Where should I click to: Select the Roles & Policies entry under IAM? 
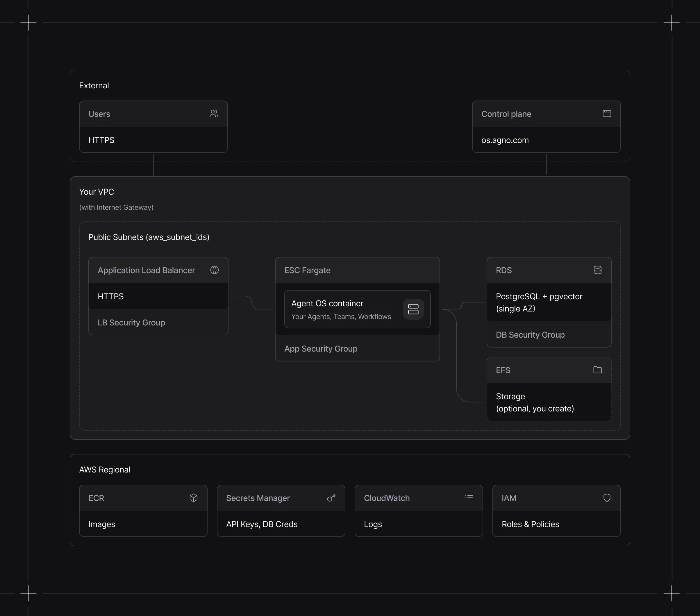(x=530, y=524)
